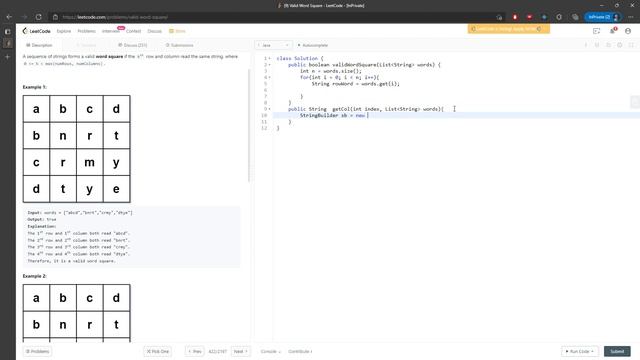The height and width of the screenshot is (360, 640).
Task: Reset code with the editor toolbar icon
Action: click(608, 45)
